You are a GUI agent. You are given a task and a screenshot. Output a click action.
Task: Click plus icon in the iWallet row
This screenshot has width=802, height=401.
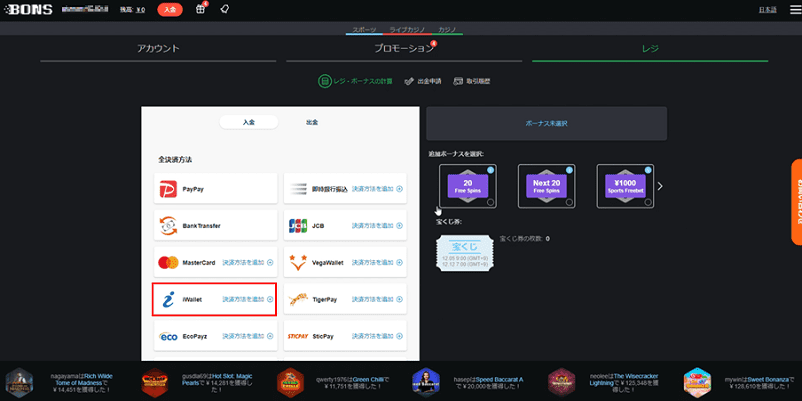pos(270,299)
